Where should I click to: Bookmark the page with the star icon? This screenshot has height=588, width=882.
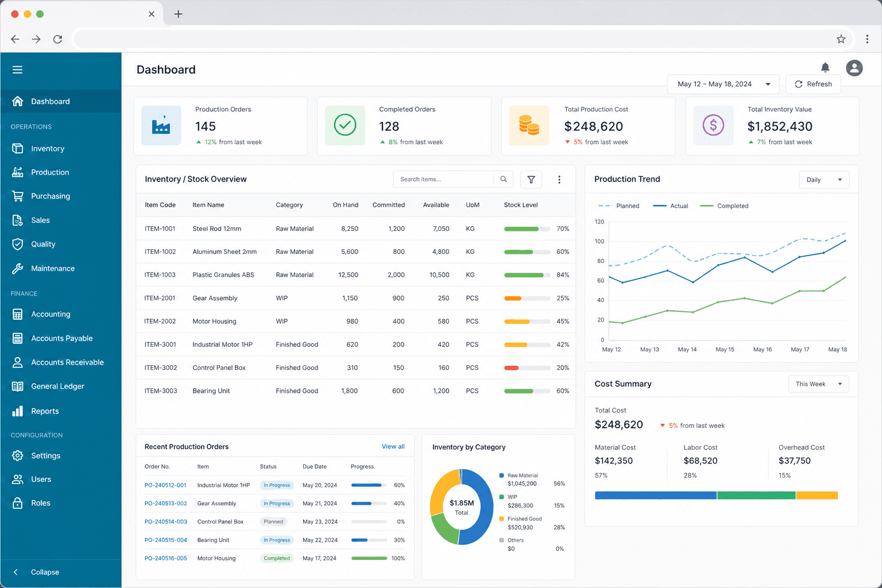click(841, 39)
